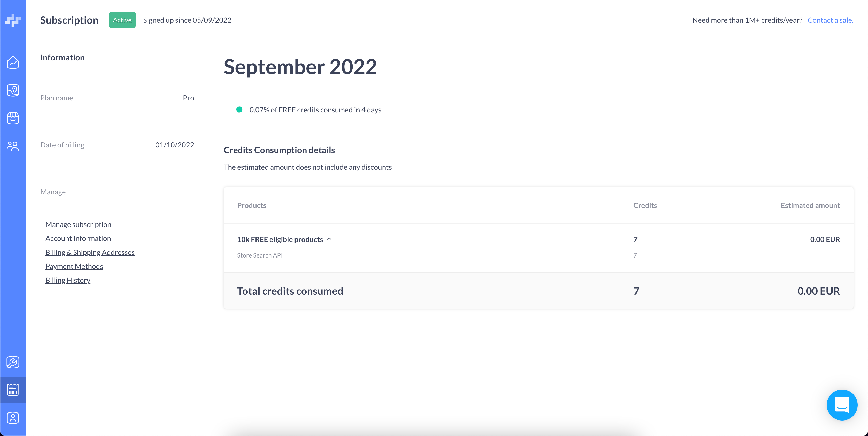
Task: Open the stores shop icon in sidebar
Action: click(x=13, y=118)
